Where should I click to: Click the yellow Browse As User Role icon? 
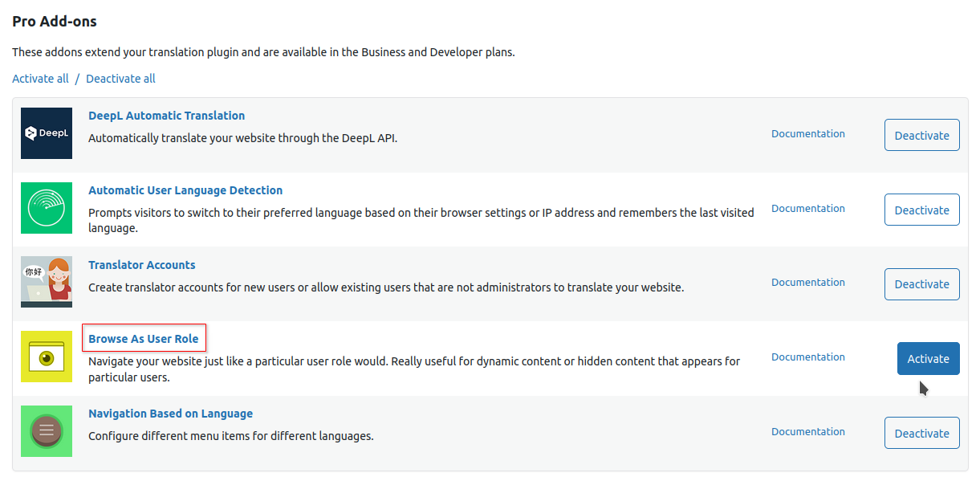pos(47,357)
